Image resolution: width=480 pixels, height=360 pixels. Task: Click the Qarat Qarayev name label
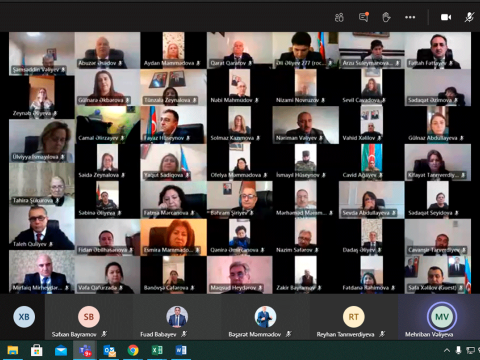228,63
